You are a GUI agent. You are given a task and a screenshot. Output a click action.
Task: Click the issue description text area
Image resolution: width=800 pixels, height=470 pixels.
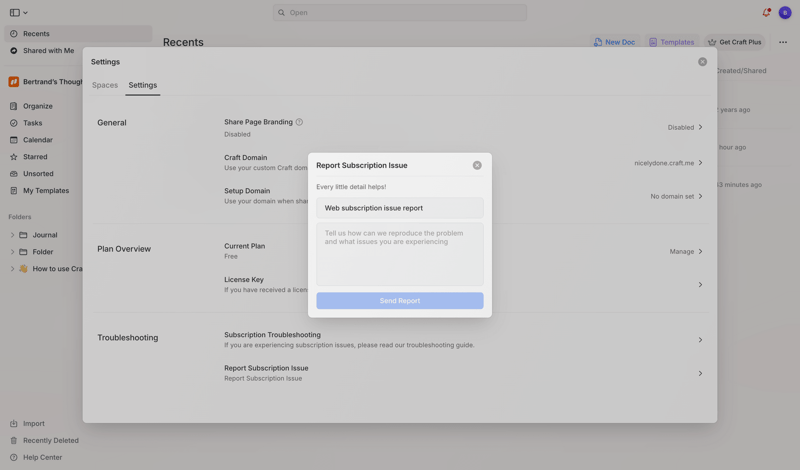tap(399, 254)
